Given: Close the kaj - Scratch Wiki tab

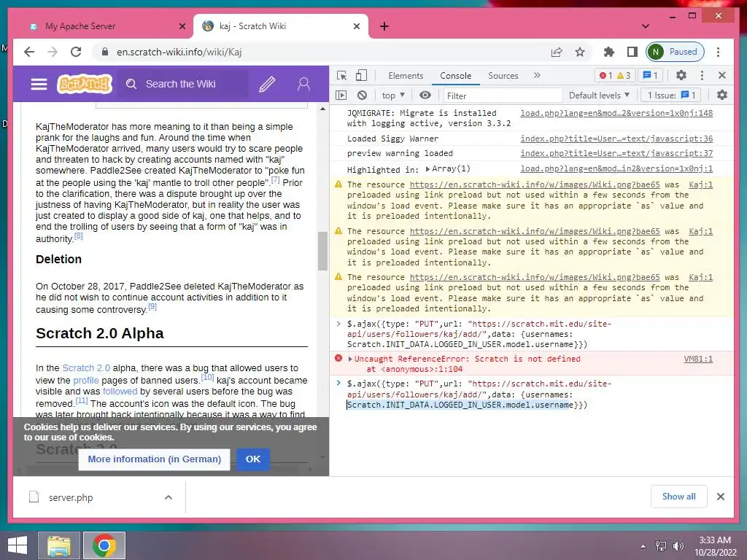Looking at the screenshot, I should point(356,26).
